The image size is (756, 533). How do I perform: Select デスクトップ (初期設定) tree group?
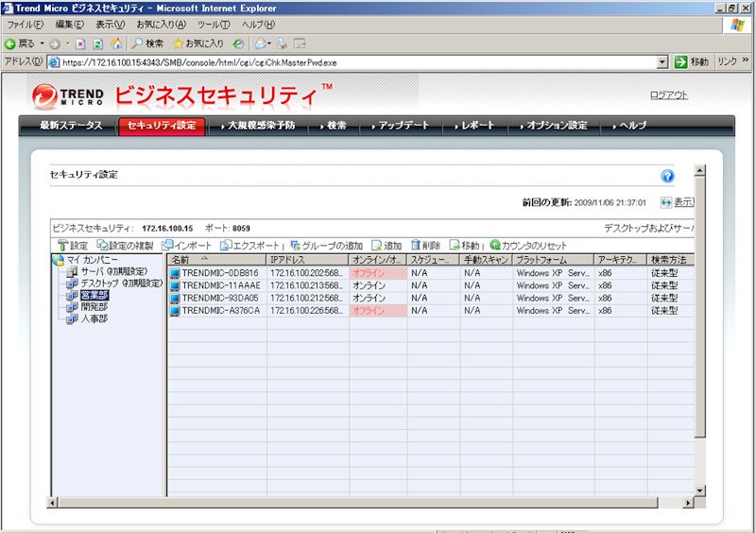[x=121, y=284]
